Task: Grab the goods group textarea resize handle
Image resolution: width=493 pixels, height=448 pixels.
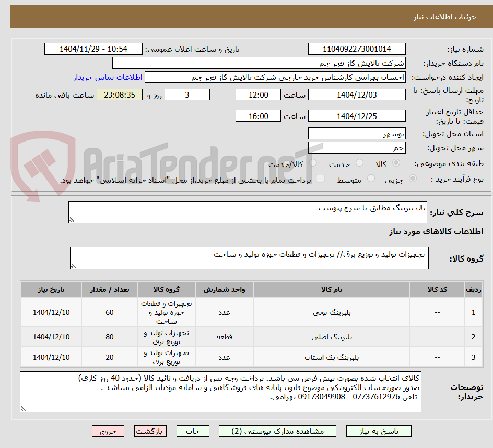Action: (x=73, y=266)
